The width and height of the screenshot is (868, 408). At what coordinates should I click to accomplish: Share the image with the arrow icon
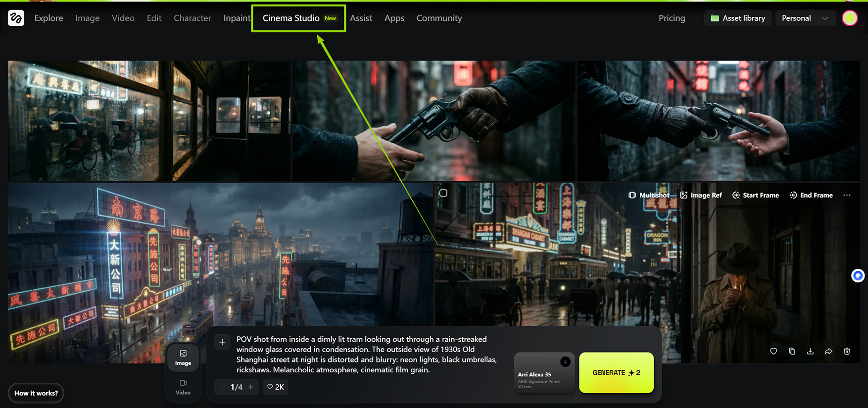(828, 351)
